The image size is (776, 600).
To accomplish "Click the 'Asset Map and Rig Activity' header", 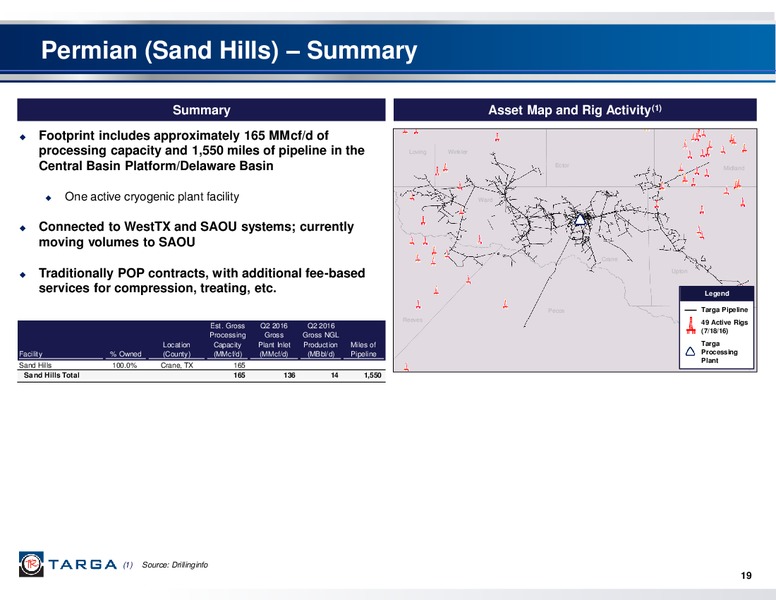I will point(575,110).
